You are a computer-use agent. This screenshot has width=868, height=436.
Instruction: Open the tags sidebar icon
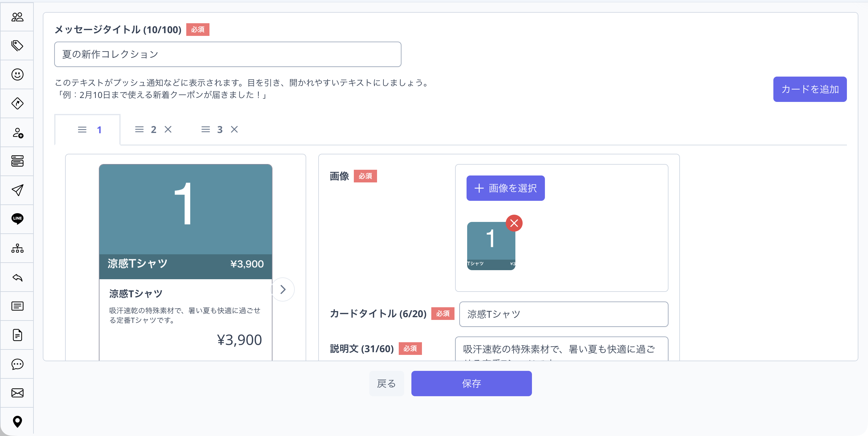click(x=17, y=46)
